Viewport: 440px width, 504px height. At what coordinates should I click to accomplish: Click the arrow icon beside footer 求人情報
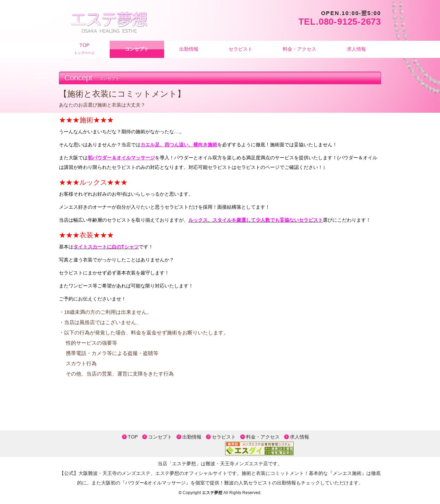pos(286,437)
